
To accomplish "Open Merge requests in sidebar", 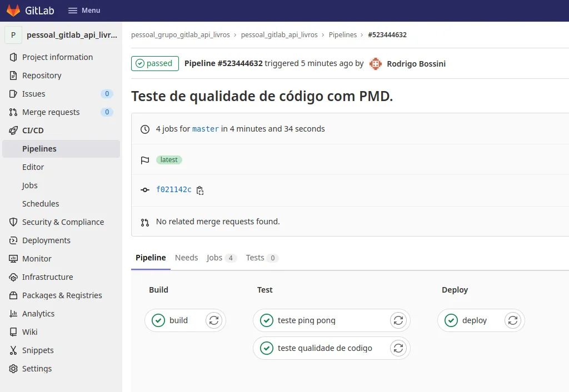I will [51, 112].
